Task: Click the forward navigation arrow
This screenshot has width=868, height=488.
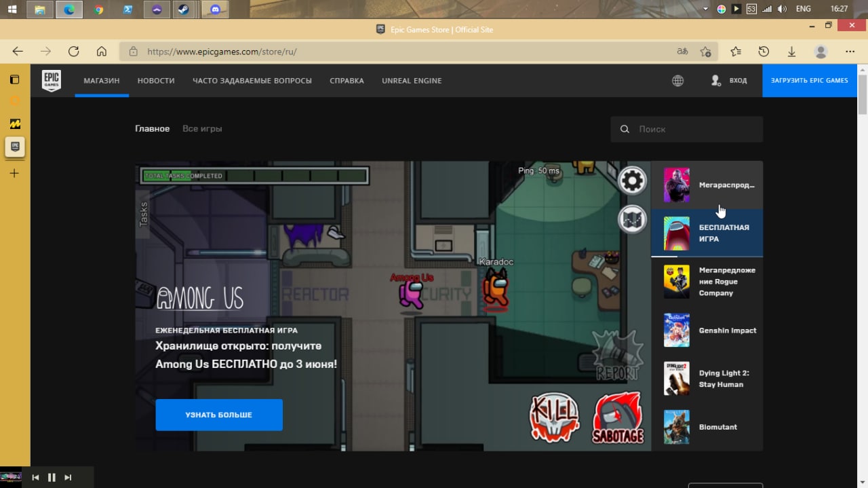Action: (x=45, y=52)
